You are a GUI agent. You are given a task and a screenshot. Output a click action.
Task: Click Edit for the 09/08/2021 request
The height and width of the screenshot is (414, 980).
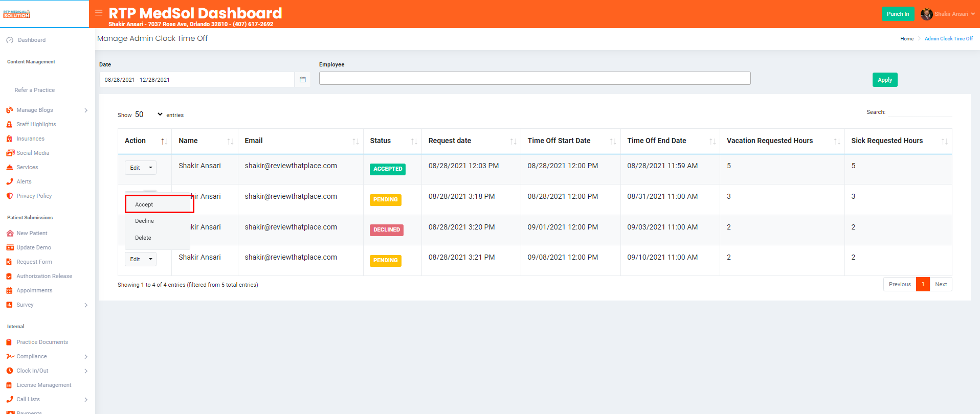pos(135,259)
